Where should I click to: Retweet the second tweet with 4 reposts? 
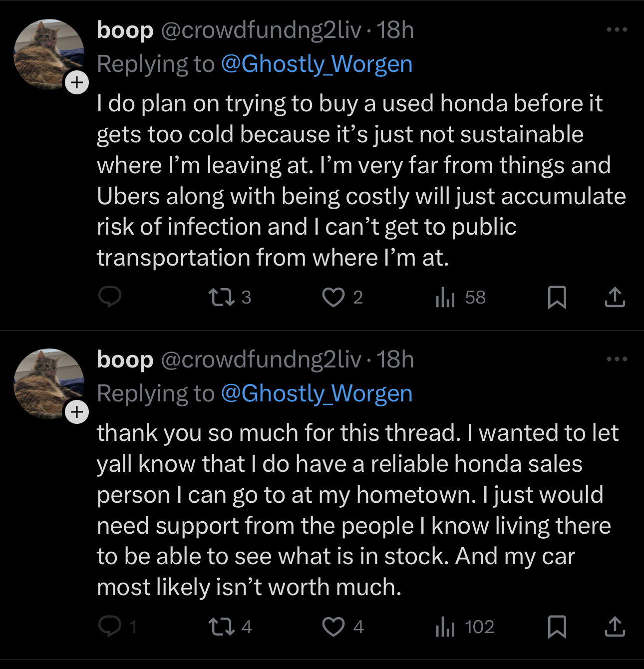(x=230, y=627)
